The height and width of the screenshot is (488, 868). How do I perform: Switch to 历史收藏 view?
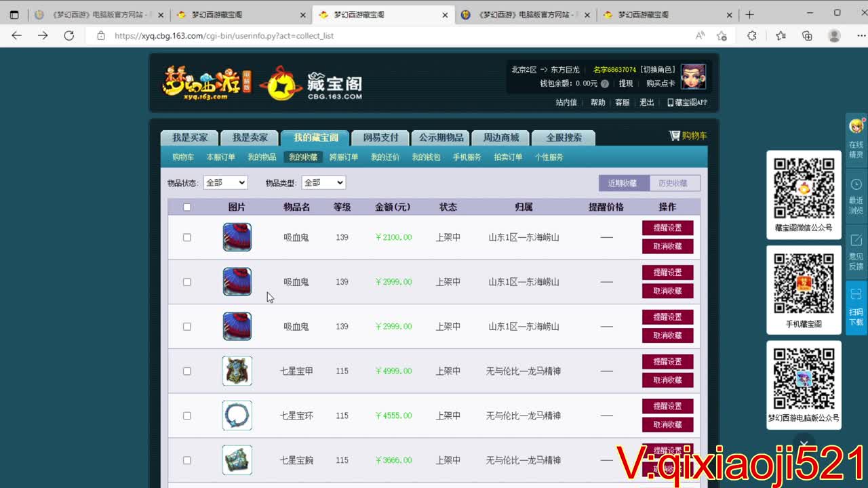(673, 182)
